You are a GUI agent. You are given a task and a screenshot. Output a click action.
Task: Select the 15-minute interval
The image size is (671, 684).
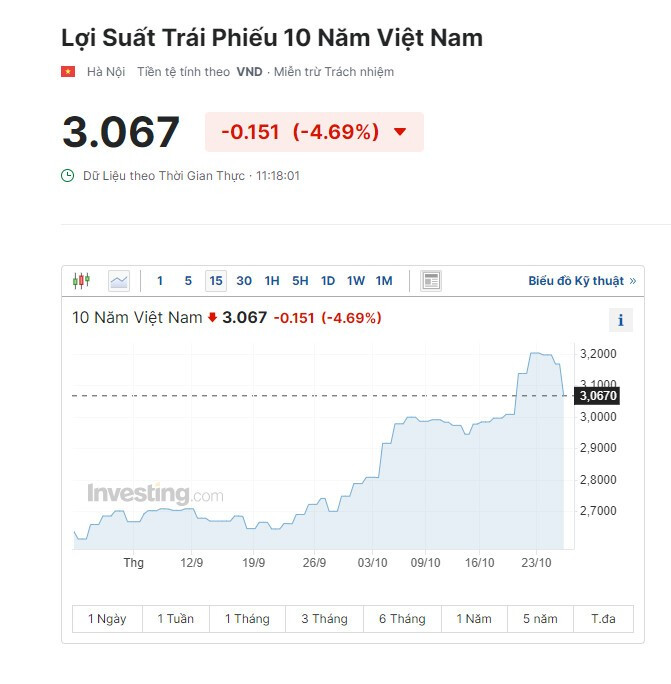215,281
